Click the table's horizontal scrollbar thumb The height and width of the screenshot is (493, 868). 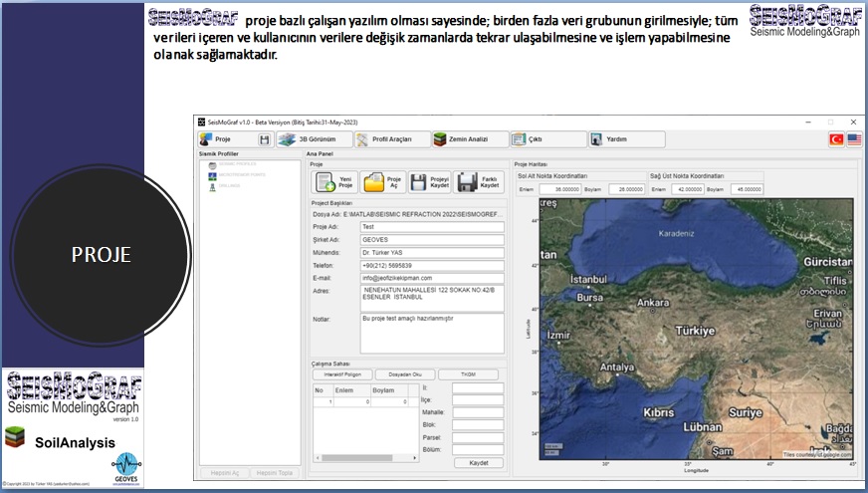coord(357,459)
